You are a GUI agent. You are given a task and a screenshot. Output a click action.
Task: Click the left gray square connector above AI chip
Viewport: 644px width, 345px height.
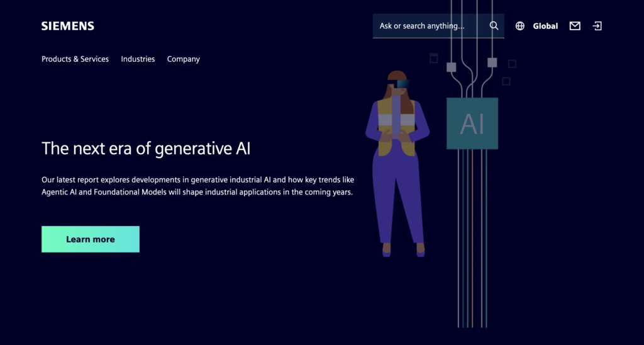point(451,67)
